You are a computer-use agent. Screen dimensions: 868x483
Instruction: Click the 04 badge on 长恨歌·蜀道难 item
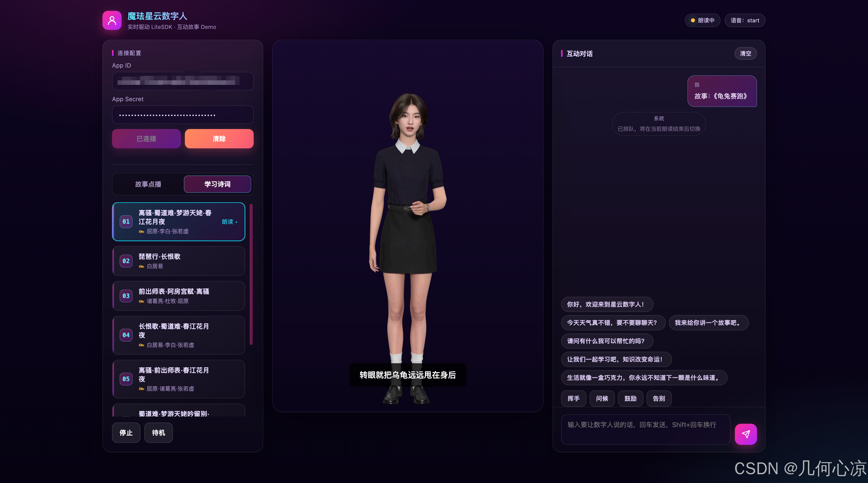pos(126,335)
